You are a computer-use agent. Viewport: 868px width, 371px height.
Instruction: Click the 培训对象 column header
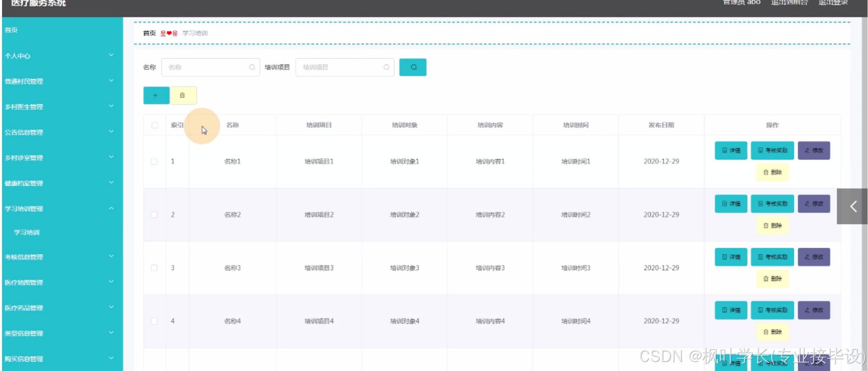pos(404,125)
